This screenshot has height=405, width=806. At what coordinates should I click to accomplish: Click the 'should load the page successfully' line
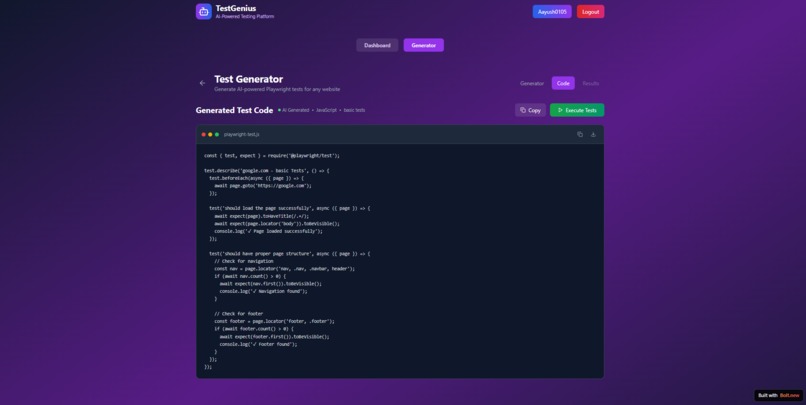[x=289, y=208]
